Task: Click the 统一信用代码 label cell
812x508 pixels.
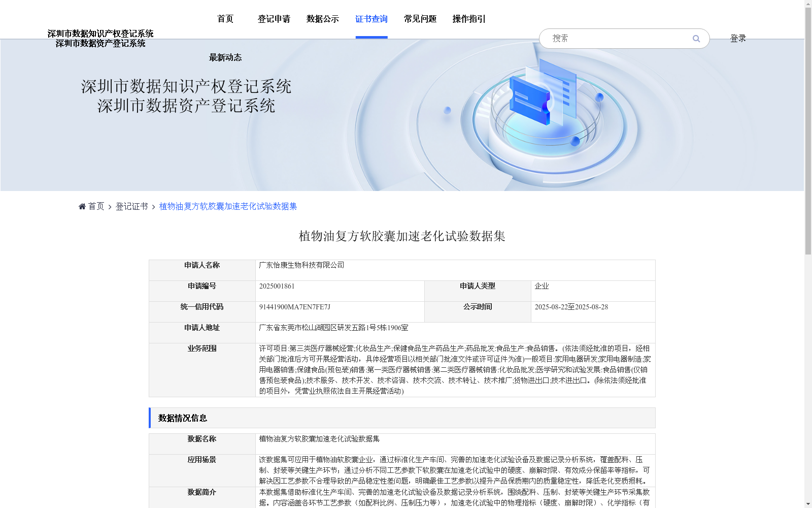Action: coord(202,312)
